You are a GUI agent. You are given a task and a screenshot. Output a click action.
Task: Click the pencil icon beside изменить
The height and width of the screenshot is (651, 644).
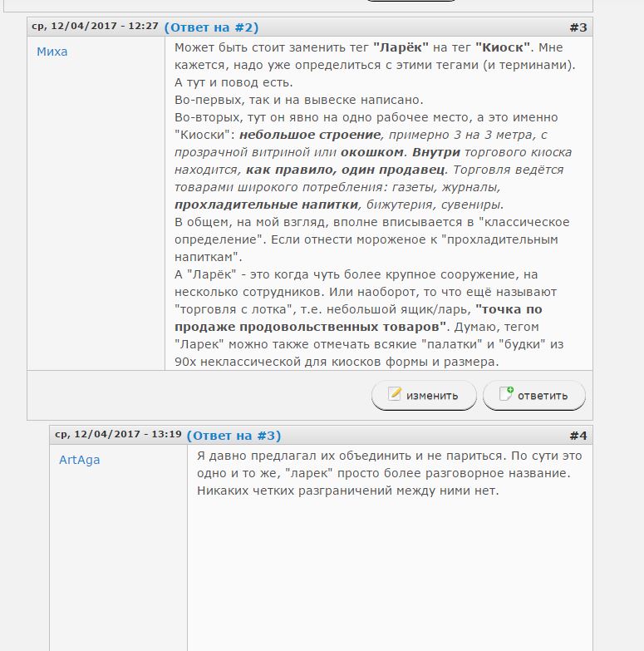click(x=394, y=393)
